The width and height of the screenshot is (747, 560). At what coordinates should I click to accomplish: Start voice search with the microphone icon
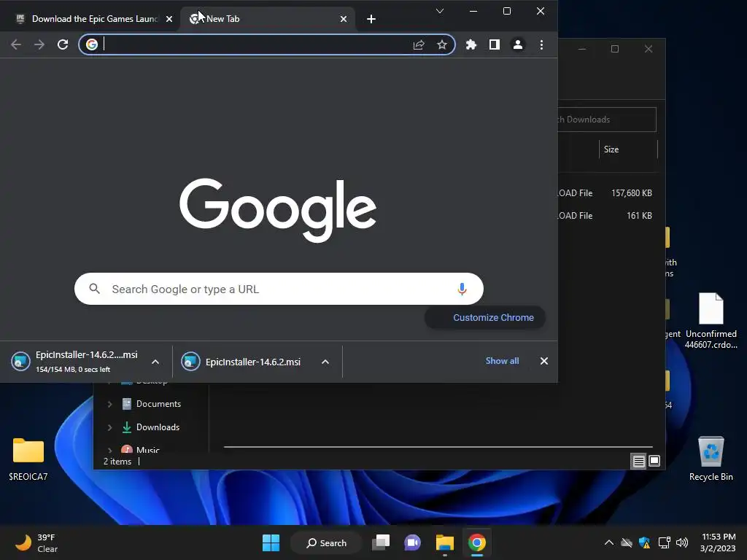click(462, 289)
